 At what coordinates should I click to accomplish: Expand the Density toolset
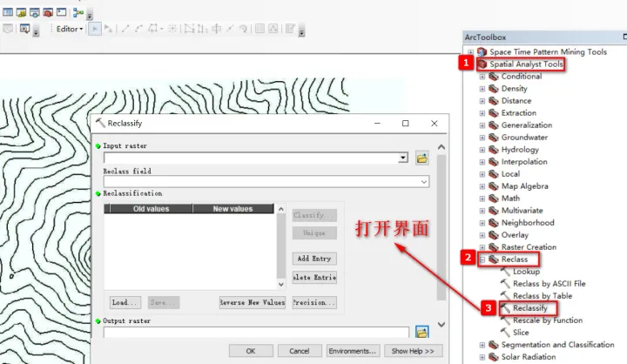pyautogui.click(x=482, y=89)
